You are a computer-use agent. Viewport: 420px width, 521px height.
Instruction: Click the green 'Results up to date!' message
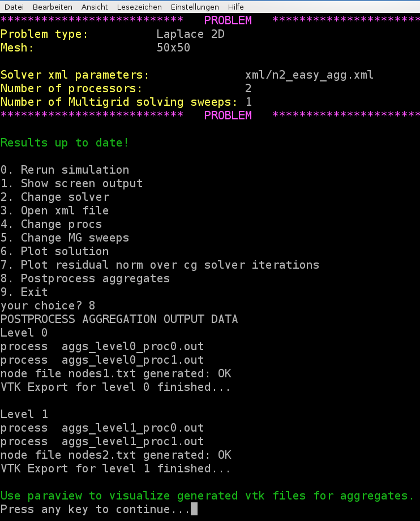65,143
